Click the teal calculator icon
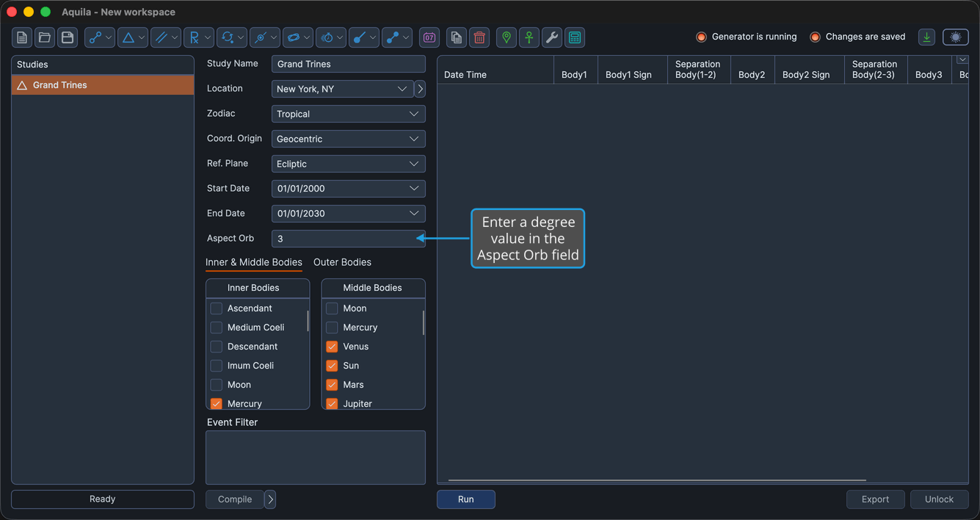 (575, 37)
